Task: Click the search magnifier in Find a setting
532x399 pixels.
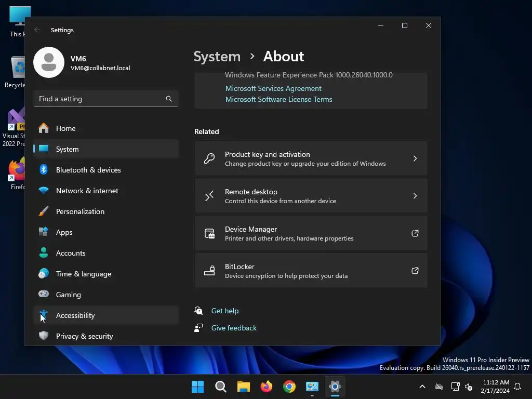Action: pyautogui.click(x=169, y=99)
